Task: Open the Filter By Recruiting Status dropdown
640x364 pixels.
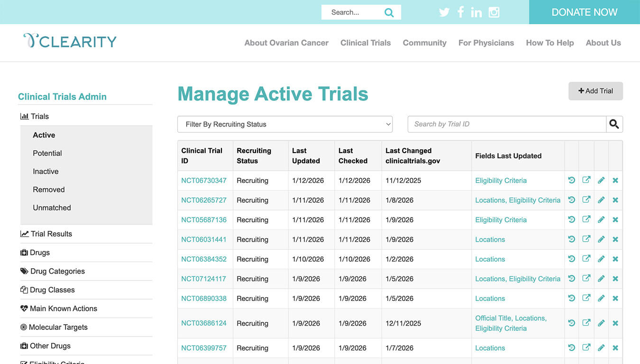Action: 285,124
